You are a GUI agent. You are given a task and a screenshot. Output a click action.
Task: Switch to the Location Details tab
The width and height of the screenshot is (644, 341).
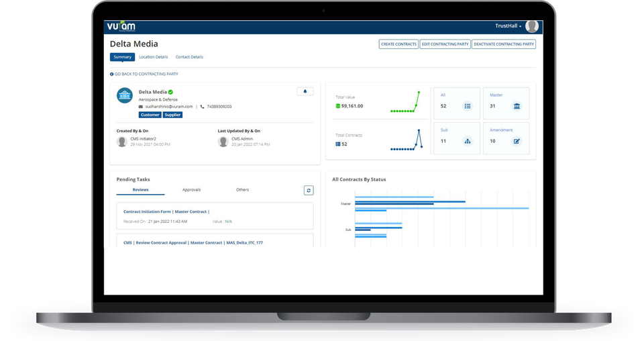click(x=153, y=57)
